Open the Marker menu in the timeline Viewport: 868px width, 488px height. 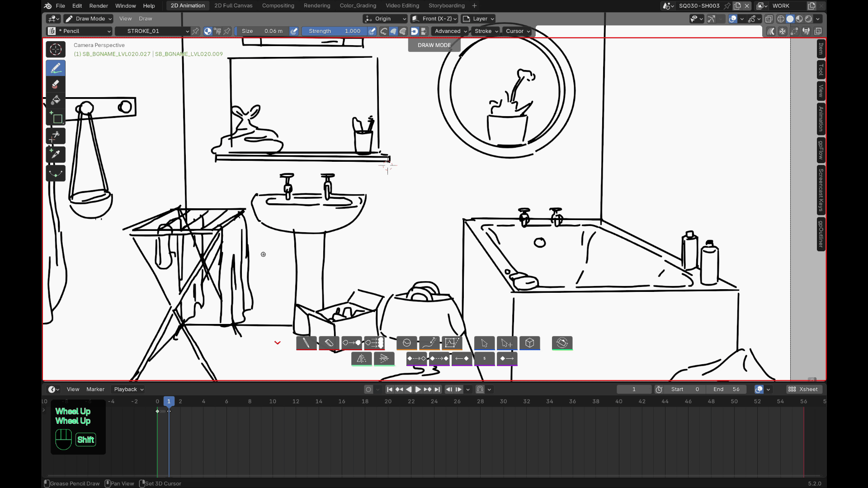click(x=95, y=389)
